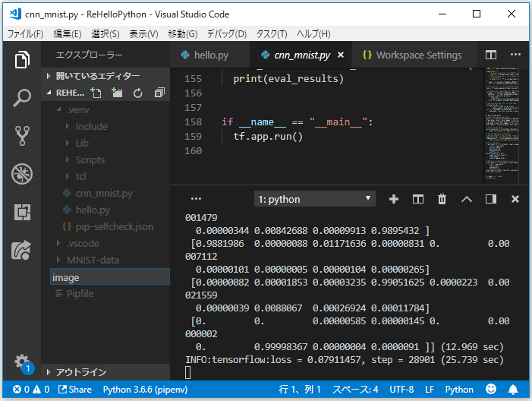Open the Tasks menu
The height and width of the screenshot is (401, 532).
point(272,33)
